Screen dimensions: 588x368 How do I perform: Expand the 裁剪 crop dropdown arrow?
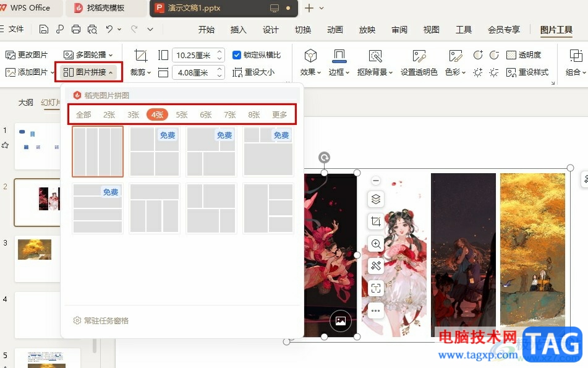(149, 72)
